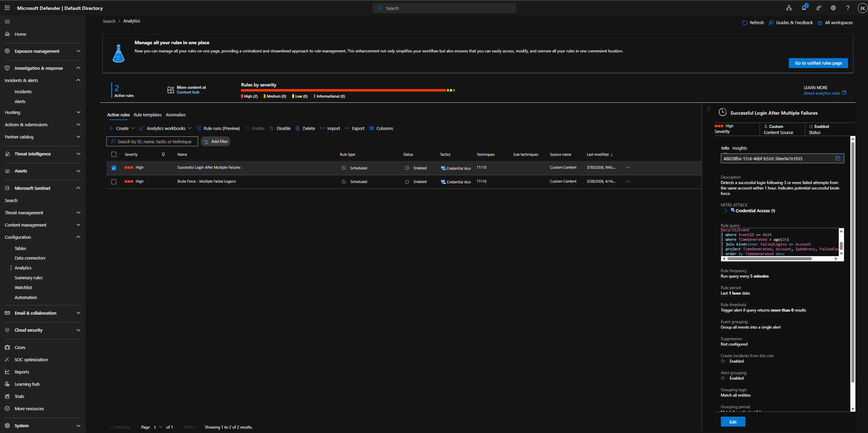Open the Content hub link
Screen dimensions: 868x433
pyautogui.click(x=188, y=92)
